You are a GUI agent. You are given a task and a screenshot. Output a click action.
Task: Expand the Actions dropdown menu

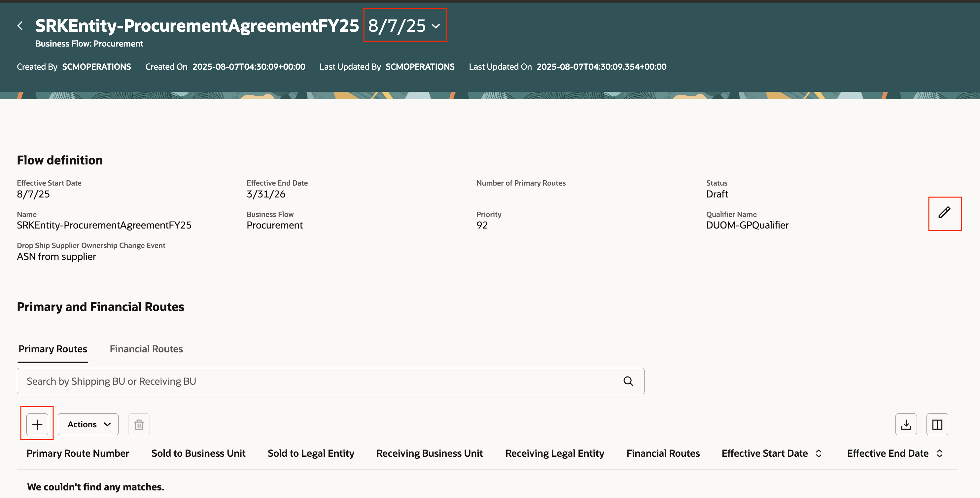[x=88, y=424]
